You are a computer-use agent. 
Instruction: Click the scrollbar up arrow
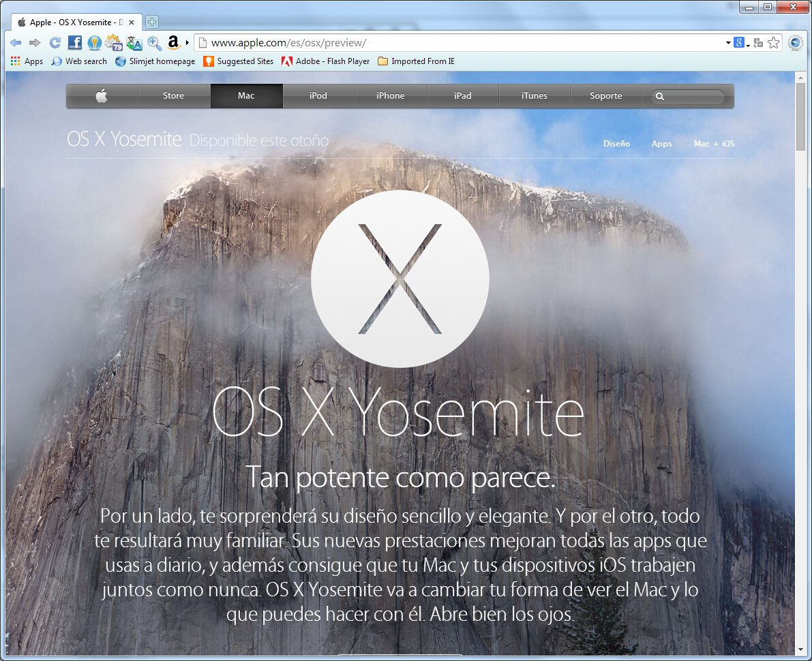tap(800, 78)
